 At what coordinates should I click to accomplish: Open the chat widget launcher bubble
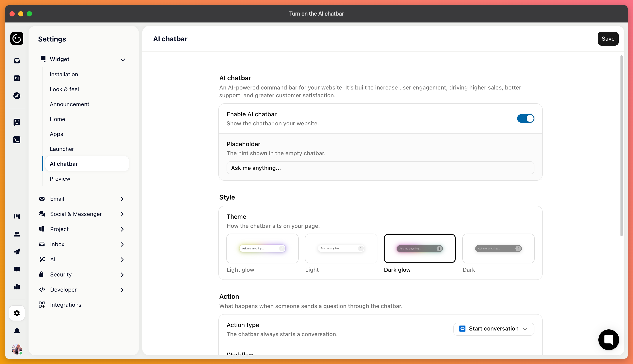coord(609,340)
